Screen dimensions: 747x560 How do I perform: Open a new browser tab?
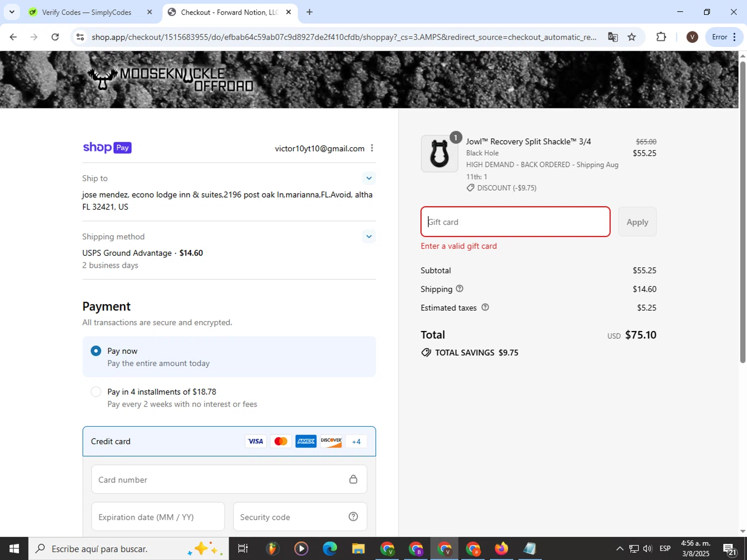click(309, 12)
